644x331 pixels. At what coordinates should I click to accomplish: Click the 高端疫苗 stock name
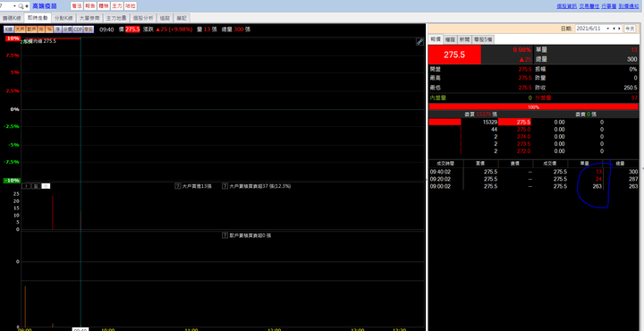pos(45,6)
